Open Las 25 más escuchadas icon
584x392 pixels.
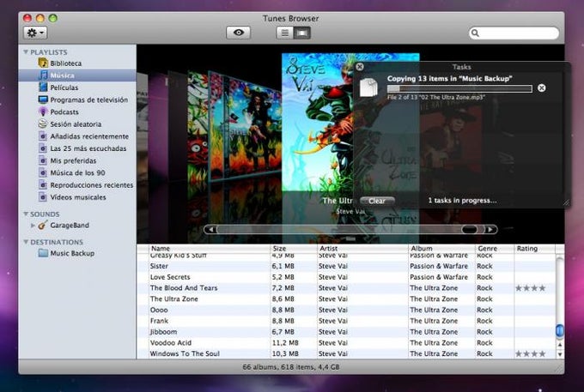click(43, 148)
